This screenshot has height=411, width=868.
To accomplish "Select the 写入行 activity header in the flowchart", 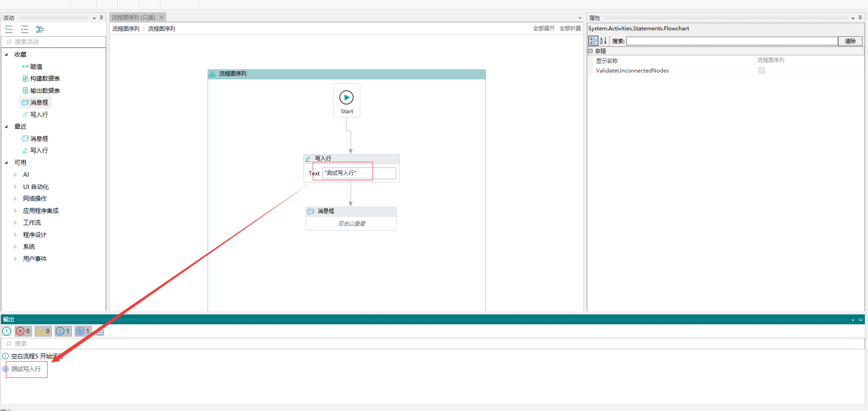I will click(351, 159).
